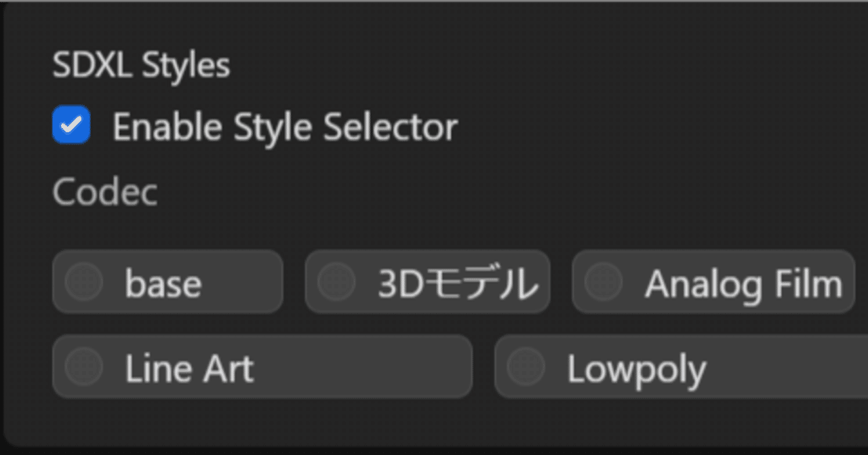
Task: Select the radio circle beside Analog Film
Action: tap(604, 281)
